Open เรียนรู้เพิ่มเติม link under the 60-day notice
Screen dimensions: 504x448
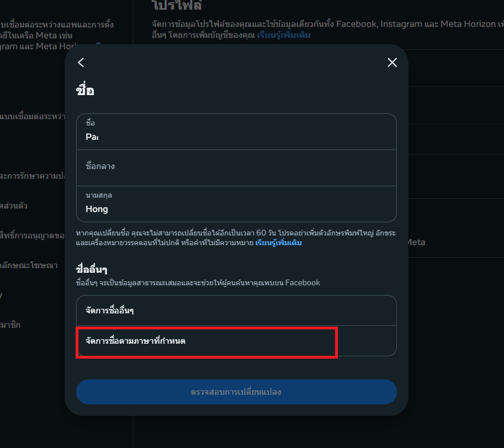[x=278, y=243]
